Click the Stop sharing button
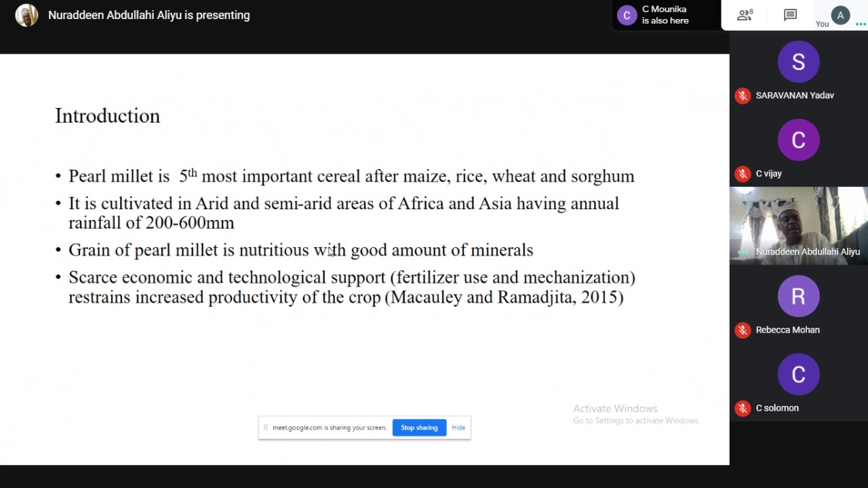 tap(419, 428)
